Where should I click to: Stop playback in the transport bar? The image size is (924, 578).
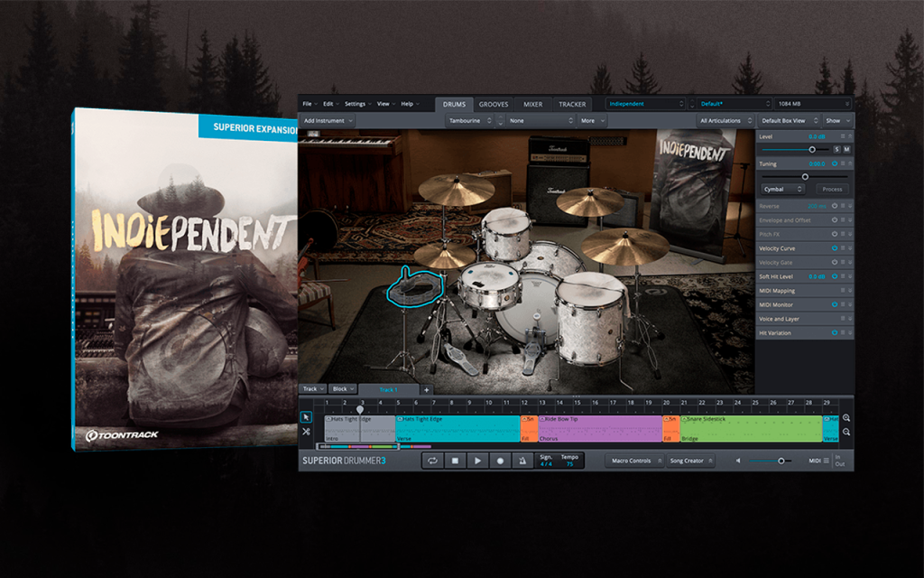(x=455, y=461)
